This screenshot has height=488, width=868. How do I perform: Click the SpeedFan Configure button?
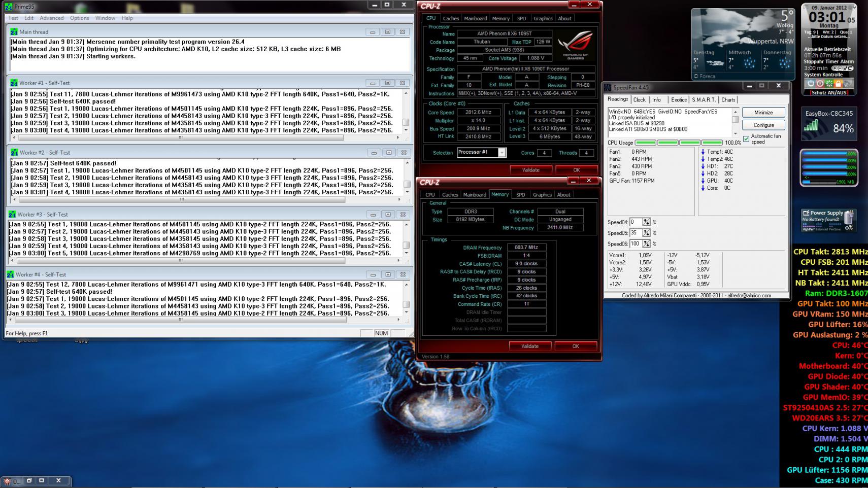tap(763, 125)
